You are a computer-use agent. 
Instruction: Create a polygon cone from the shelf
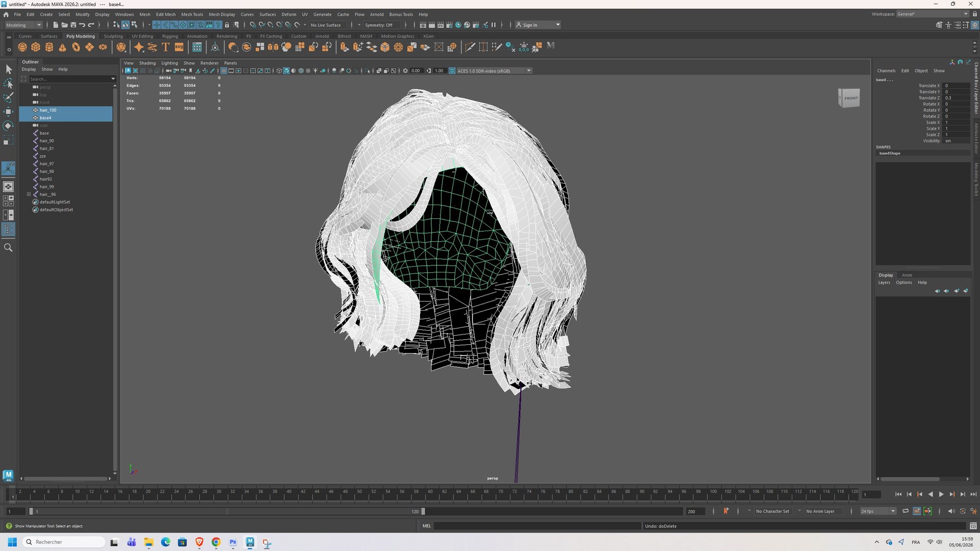[x=62, y=47]
